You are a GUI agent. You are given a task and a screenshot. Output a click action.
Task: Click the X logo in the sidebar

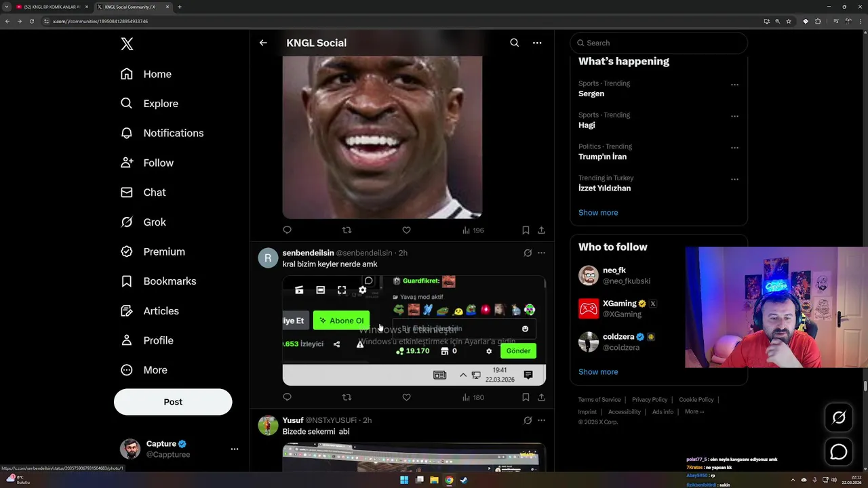coord(127,44)
